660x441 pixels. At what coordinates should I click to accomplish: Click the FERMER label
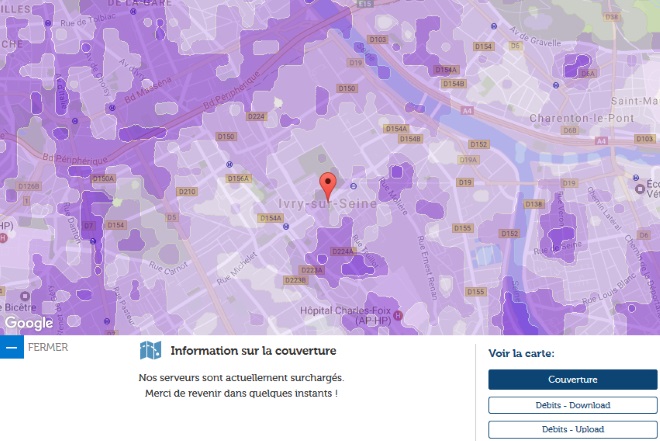coord(48,347)
